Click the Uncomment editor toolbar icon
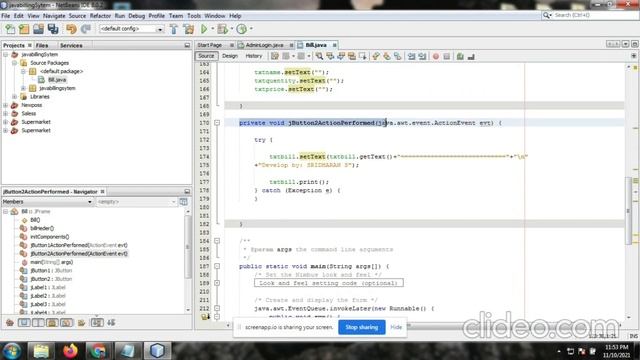This screenshot has height=360, width=640. [x=471, y=56]
